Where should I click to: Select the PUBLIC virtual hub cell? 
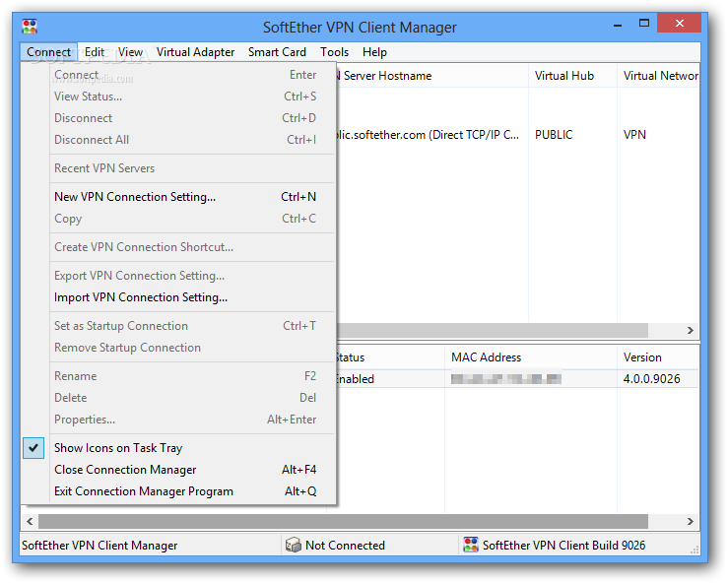point(554,135)
